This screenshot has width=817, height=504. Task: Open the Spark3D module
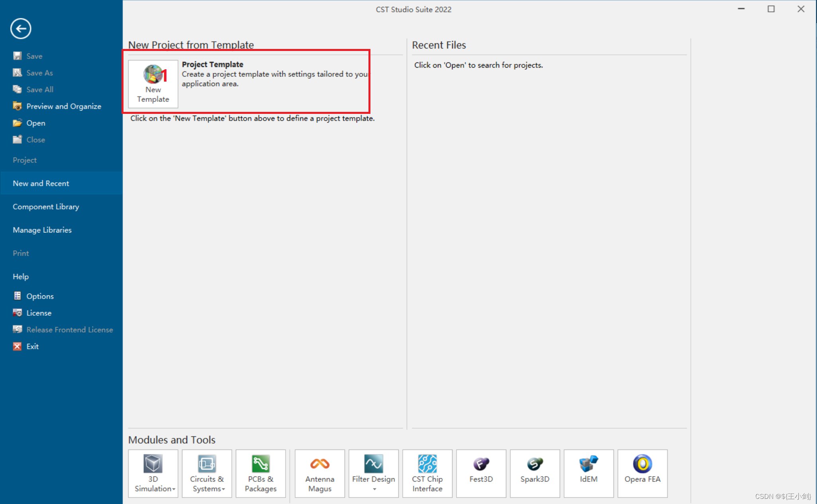pyautogui.click(x=535, y=473)
